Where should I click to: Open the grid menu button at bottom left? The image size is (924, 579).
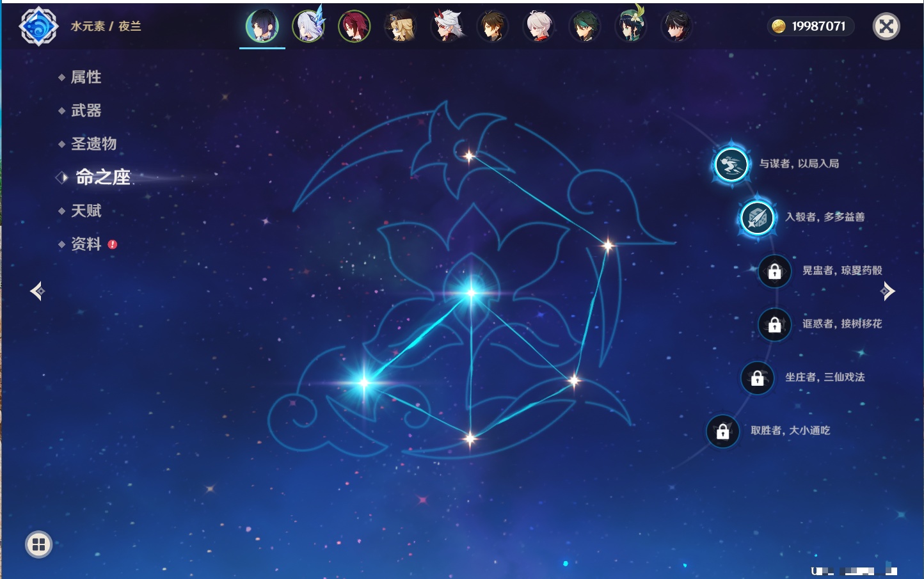(x=38, y=544)
